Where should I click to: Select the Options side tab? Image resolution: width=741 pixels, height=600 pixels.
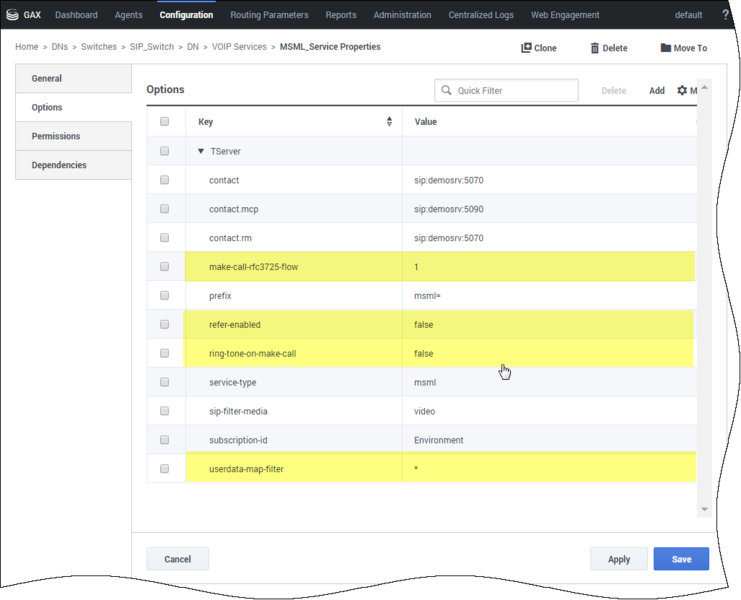click(73, 107)
